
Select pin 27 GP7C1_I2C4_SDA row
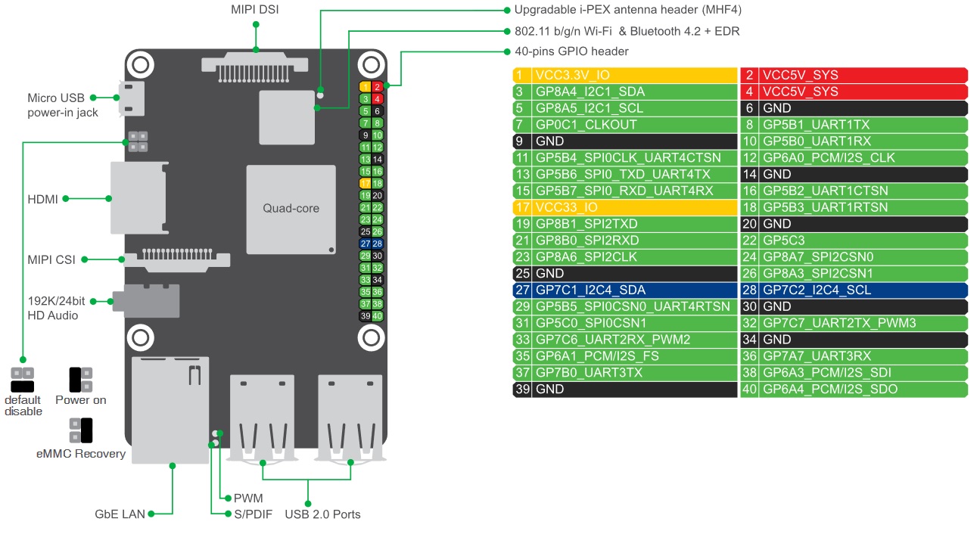coord(625,290)
